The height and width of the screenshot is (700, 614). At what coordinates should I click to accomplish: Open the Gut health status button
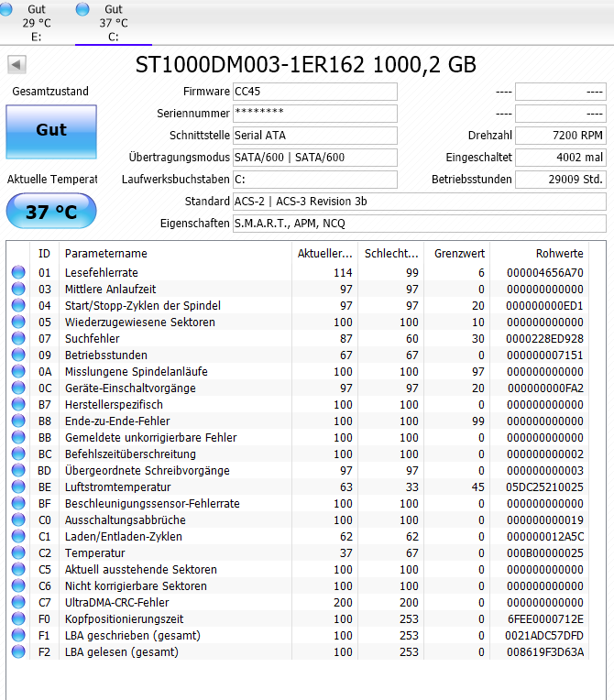click(x=51, y=132)
